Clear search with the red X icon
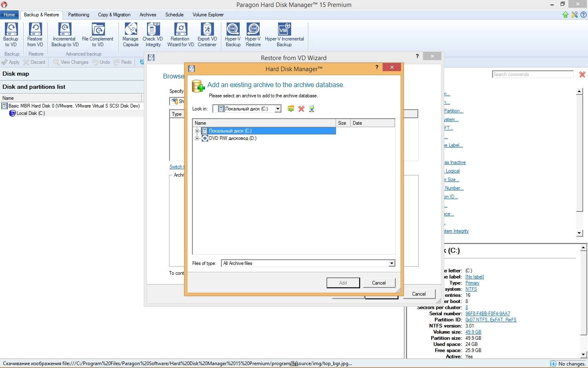Image resolution: width=588 pixels, height=368 pixels. [582, 74]
